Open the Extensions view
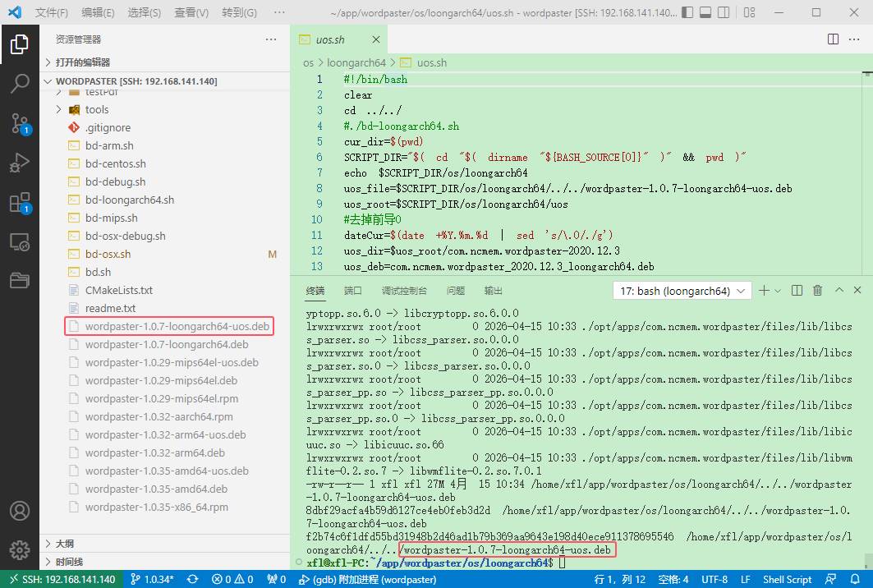The width and height of the screenshot is (873, 588). pos(20,203)
